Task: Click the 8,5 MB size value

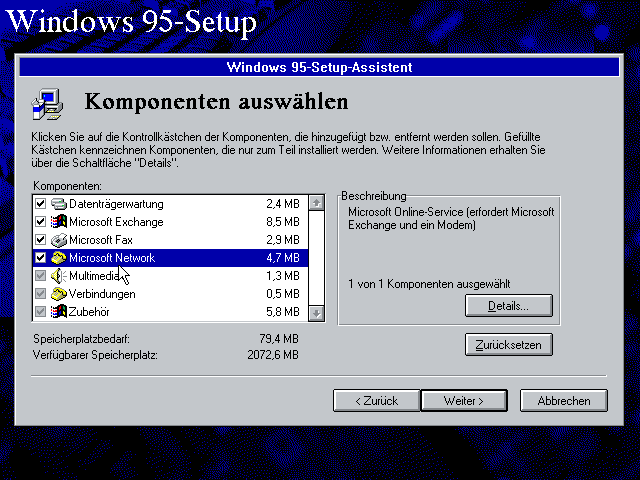Action: (283, 222)
